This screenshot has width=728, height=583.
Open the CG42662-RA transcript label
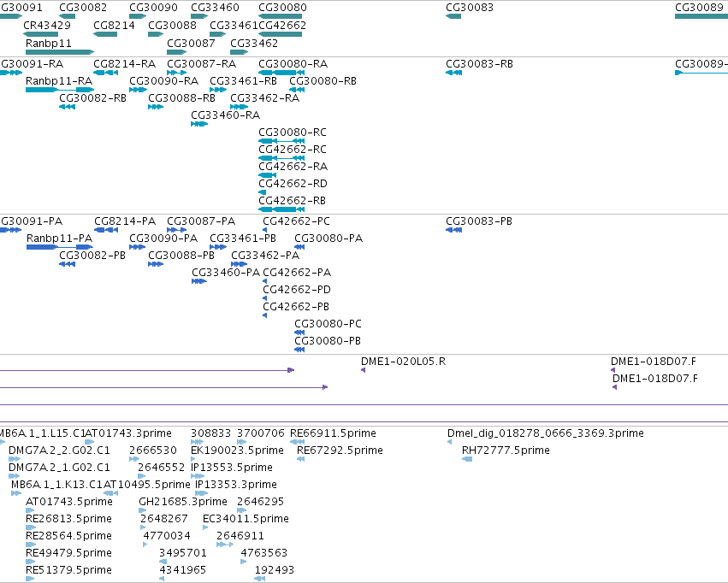(293, 167)
